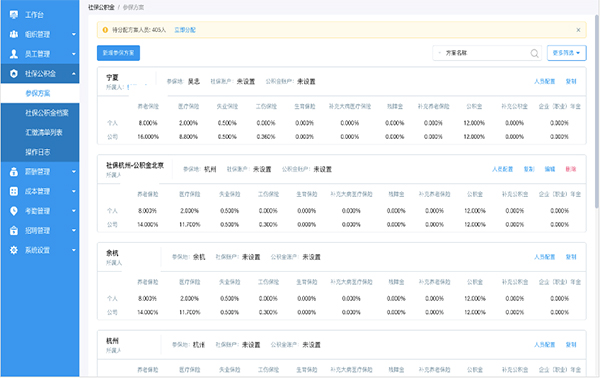Image resolution: width=600 pixels, height=378 pixels.
Task: Click the 16.000% value in 宁夏 plan
Action: pyautogui.click(x=148, y=137)
